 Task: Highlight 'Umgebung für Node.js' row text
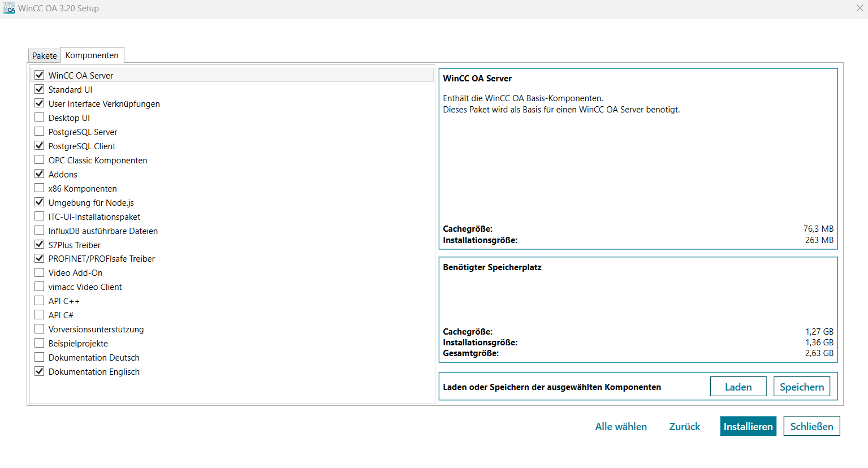pyautogui.click(x=91, y=202)
